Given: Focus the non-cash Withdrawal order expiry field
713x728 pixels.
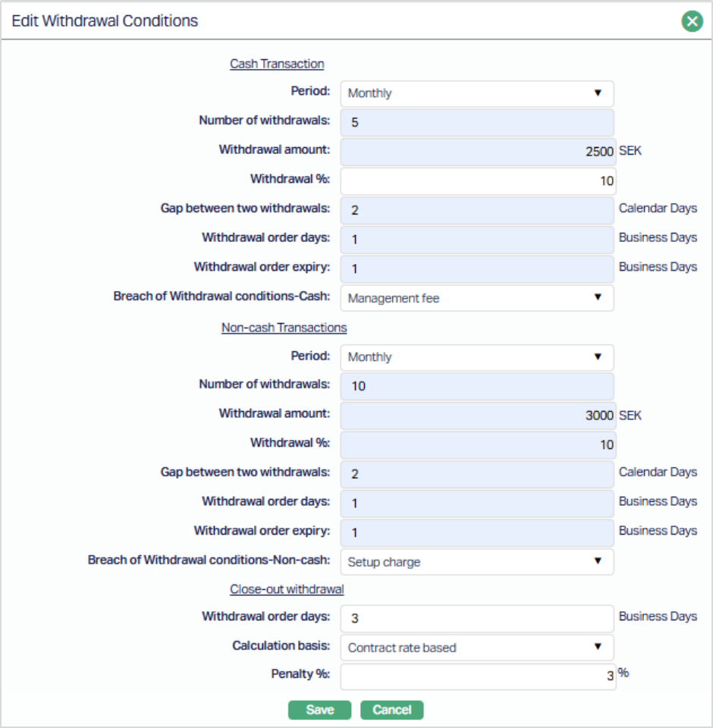Looking at the screenshot, I should click(x=476, y=532).
